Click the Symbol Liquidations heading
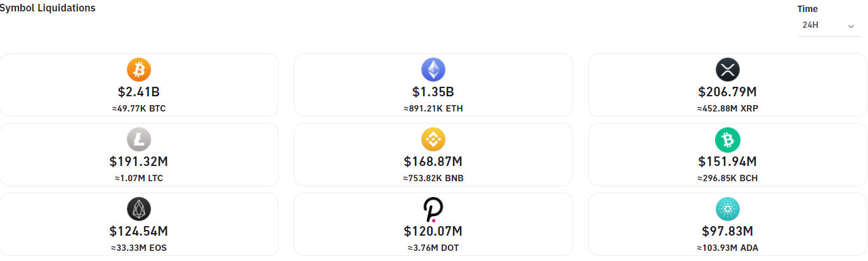 [x=48, y=8]
